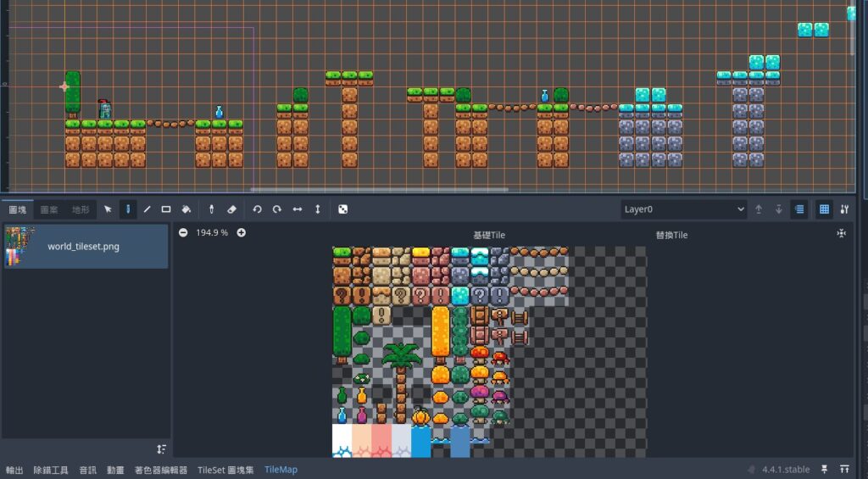The image size is (868, 479).
Task: Zoom in the tile atlas
Action: [x=242, y=232]
